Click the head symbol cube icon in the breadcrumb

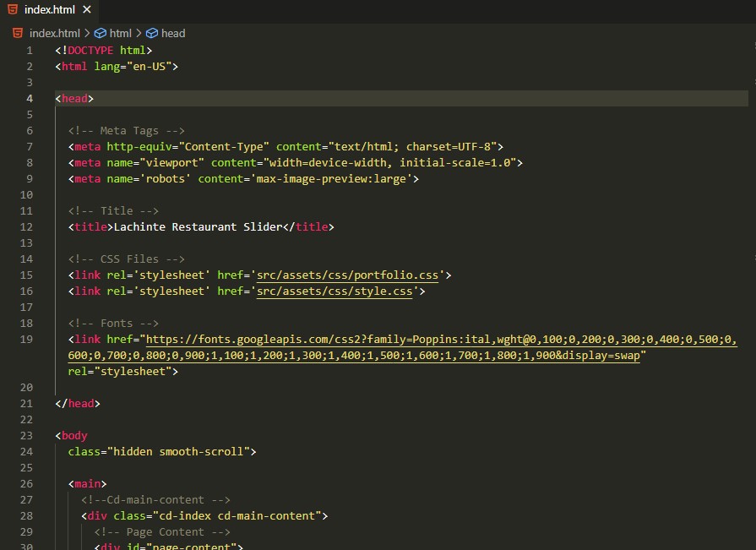pos(152,33)
